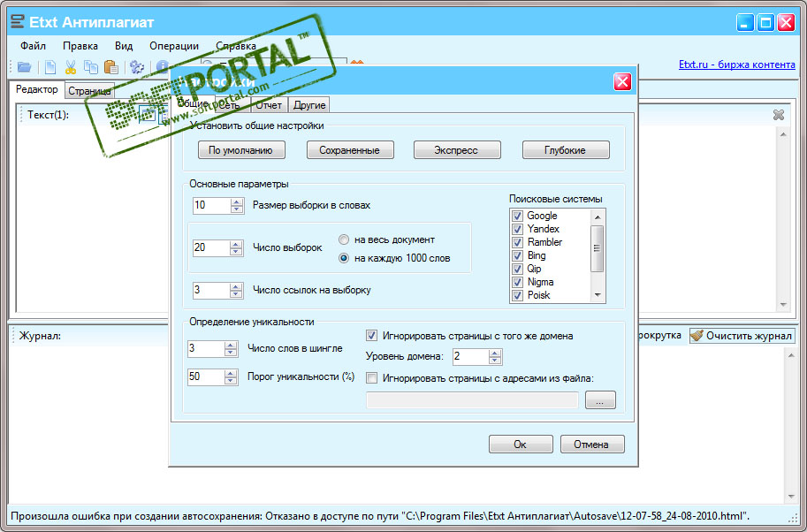The width and height of the screenshot is (807, 532).
Task: Open the Вид menu
Action: point(124,46)
